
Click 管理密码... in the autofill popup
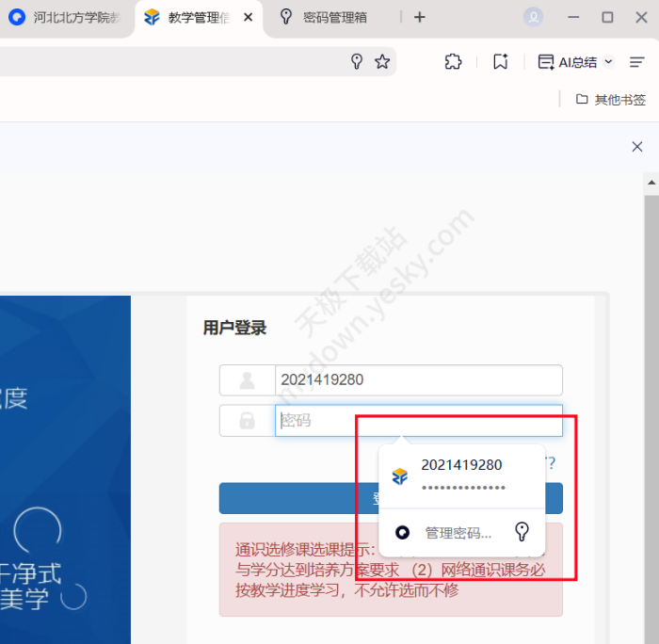pyautogui.click(x=458, y=533)
